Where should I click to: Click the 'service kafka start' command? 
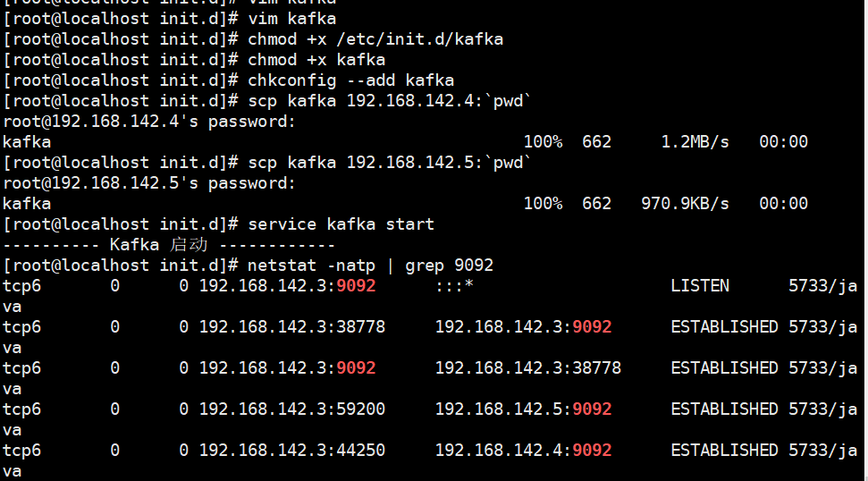[341, 224]
